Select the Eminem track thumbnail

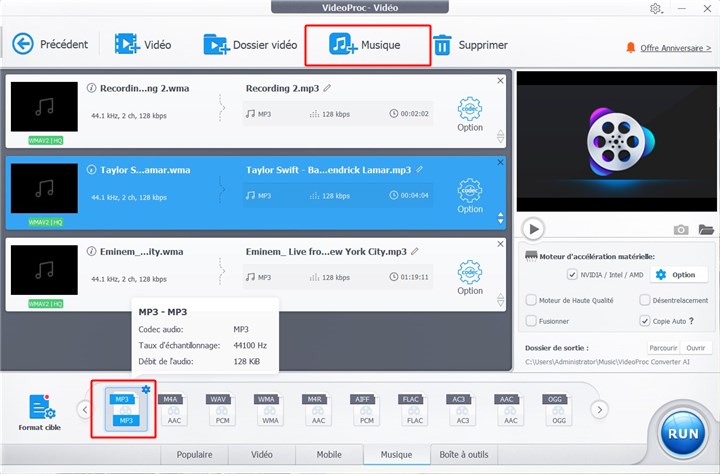pyautogui.click(x=44, y=270)
